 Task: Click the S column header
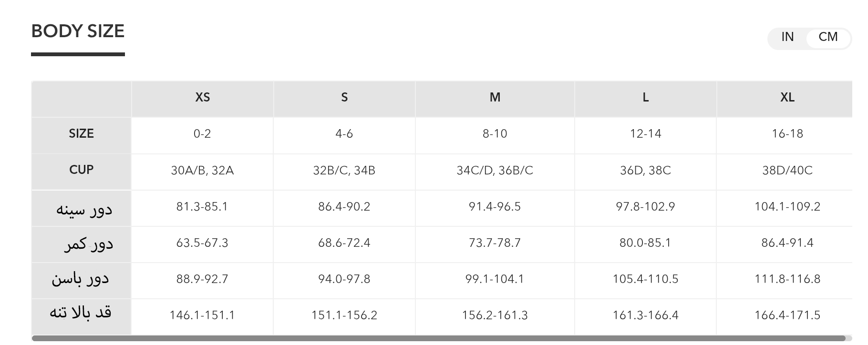click(344, 98)
